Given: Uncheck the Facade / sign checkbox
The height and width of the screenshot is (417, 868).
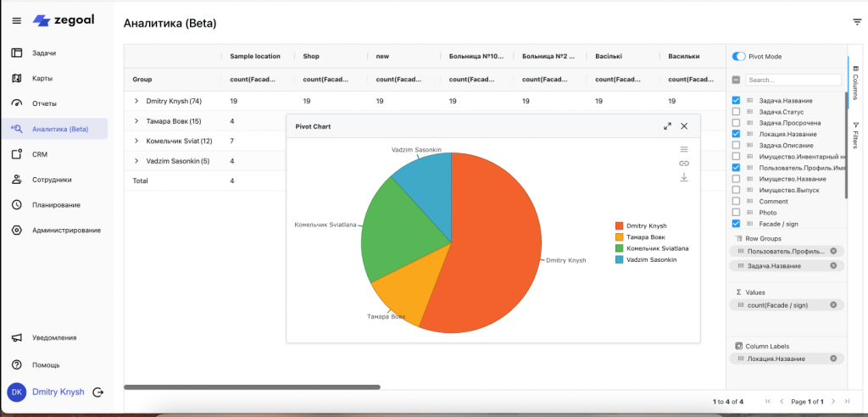Looking at the screenshot, I should (x=736, y=224).
